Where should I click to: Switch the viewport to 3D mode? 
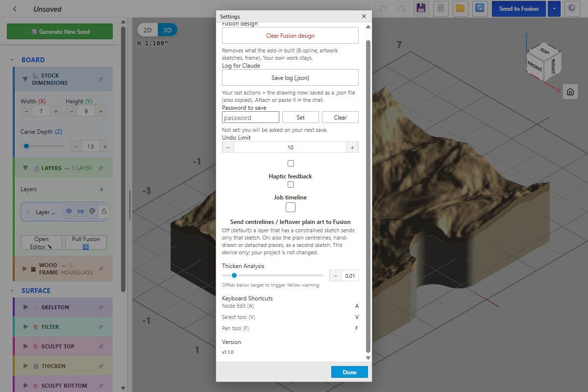pos(167,30)
